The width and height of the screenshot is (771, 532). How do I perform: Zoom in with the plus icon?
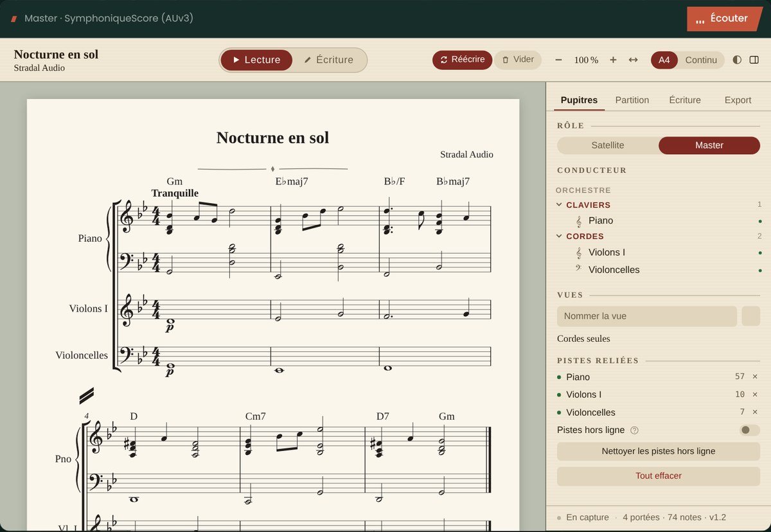click(x=613, y=60)
